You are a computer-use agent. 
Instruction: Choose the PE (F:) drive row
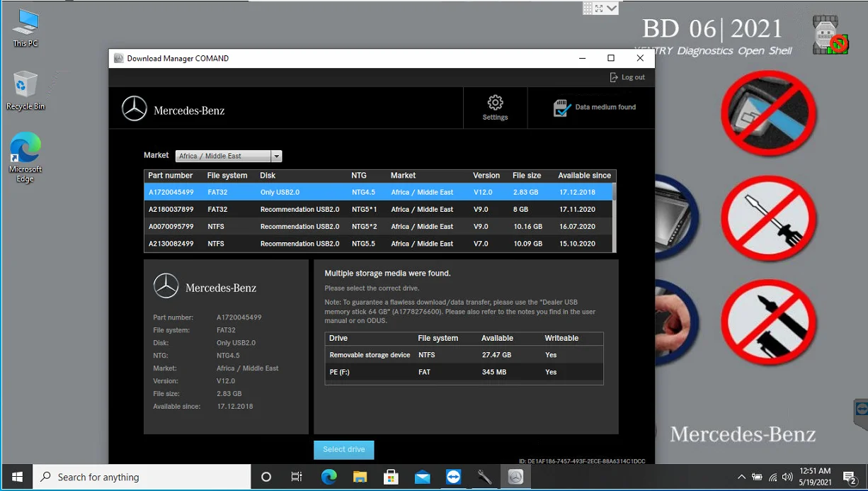pyautogui.click(x=464, y=372)
